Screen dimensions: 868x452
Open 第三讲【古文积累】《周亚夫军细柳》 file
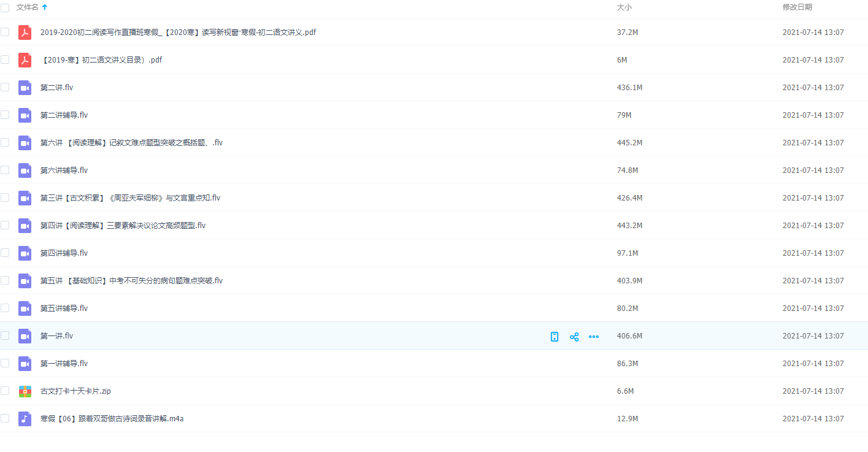(130, 198)
